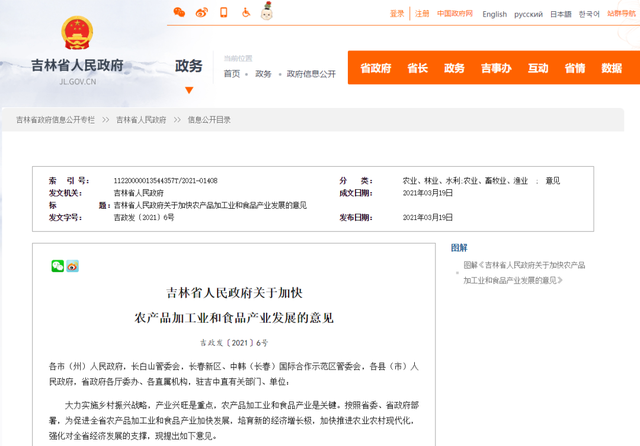Click the 注册 register link
This screenshot has height=446, width=640.
(x=422, y=14)
